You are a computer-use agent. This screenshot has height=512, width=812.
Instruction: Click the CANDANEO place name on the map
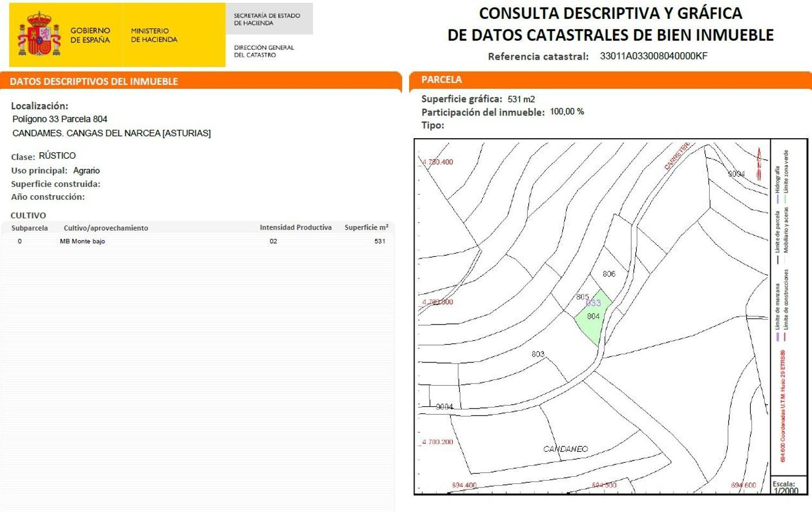click(x=565, y=449)
